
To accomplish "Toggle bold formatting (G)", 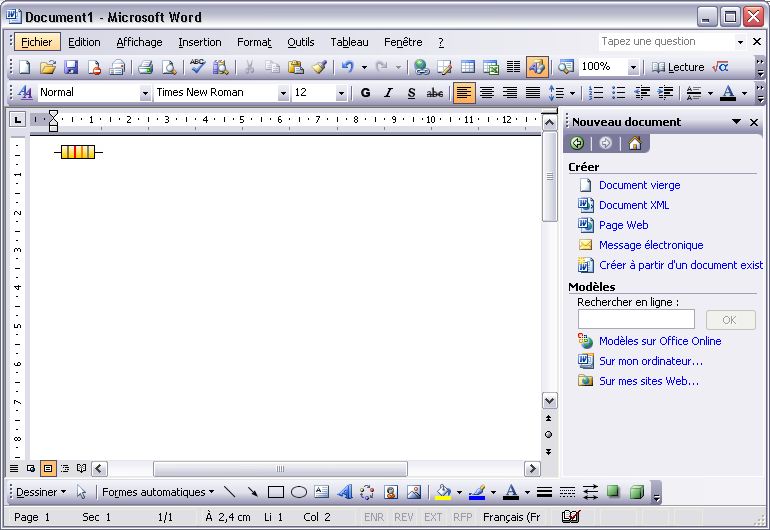I will [x=365, y=92].
